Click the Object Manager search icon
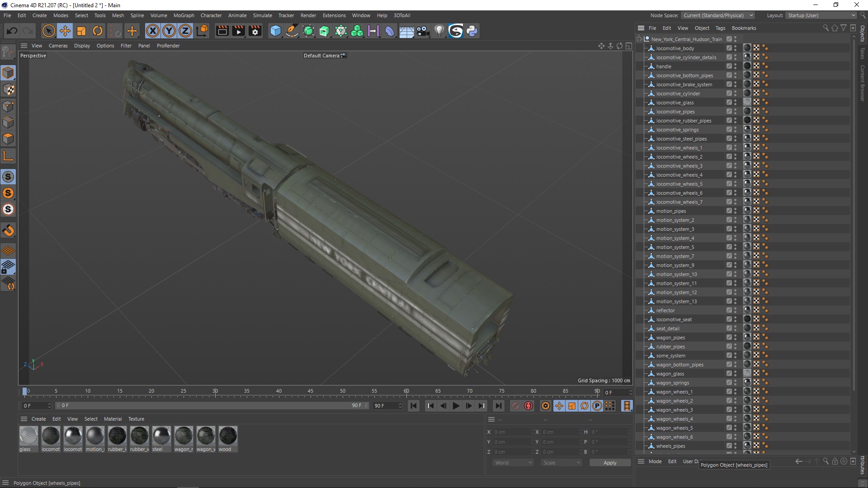 [826, 28]
